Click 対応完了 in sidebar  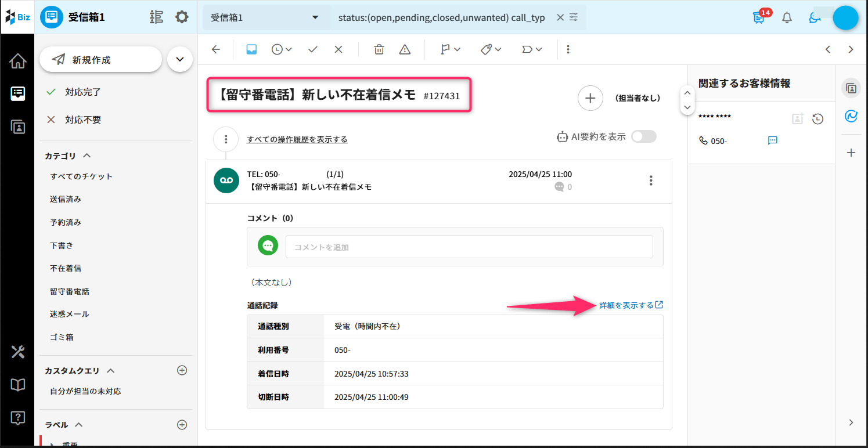83,92
